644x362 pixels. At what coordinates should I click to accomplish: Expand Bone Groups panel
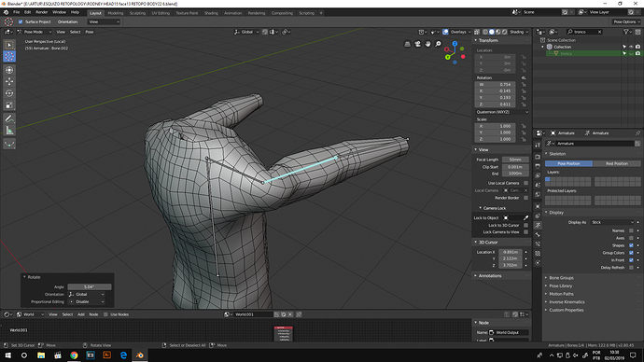tap(561, 278)
